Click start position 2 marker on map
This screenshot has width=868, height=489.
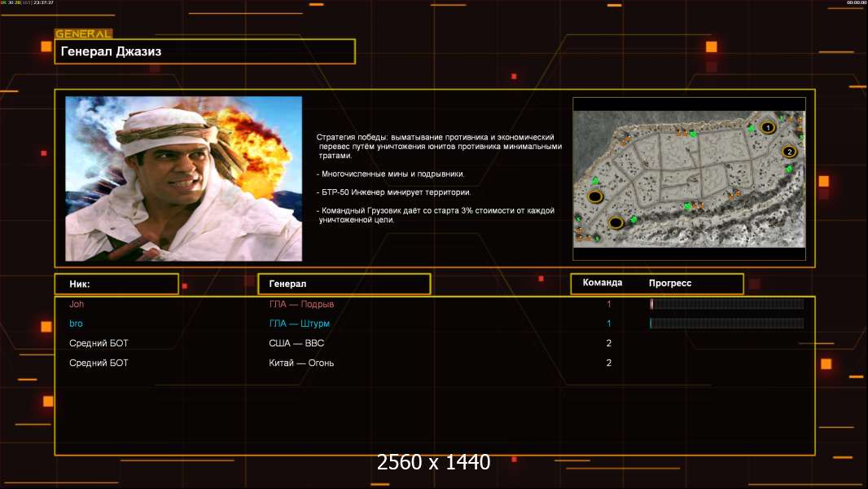(788, 152)
